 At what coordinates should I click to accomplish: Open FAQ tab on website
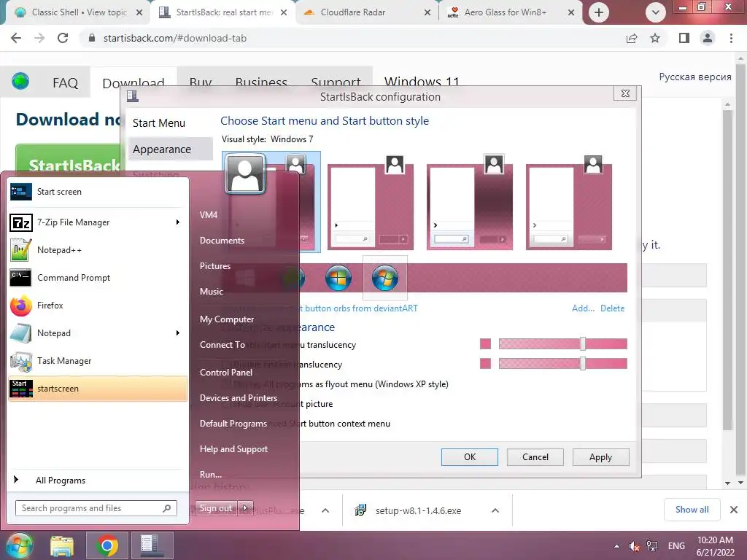tap(65, 83)
